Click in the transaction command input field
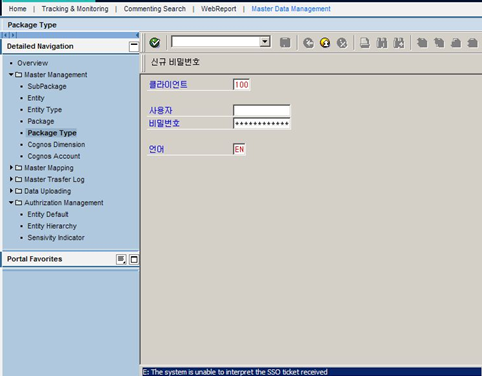Screen dimensions: 482x376 tap(216, 42)
